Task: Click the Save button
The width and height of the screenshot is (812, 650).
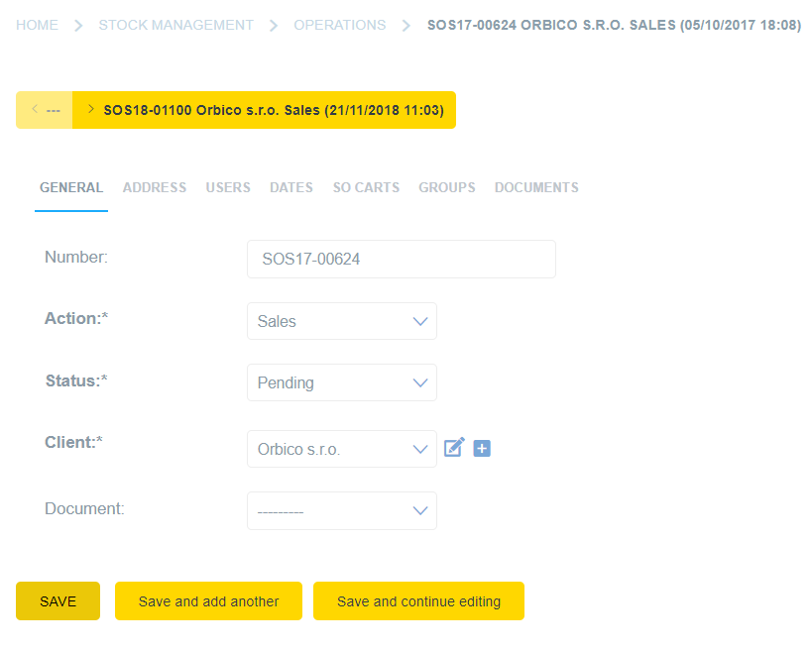Action: pos(58,600)
